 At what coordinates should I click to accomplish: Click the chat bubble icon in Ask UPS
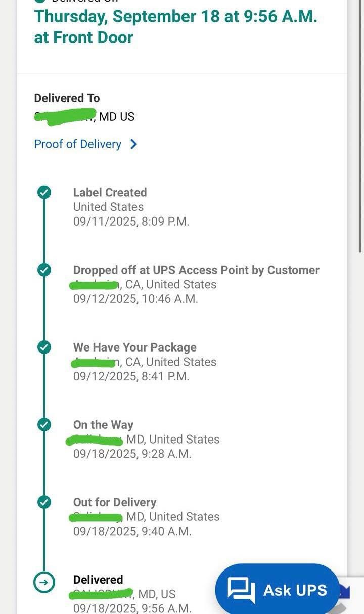(241, 590)
